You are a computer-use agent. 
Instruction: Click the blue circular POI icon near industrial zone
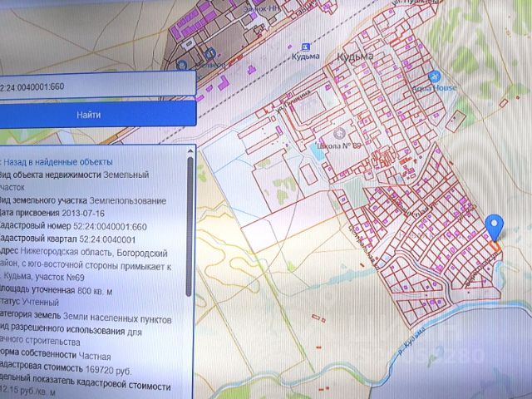pyautogui.click(x=209, y=53)
